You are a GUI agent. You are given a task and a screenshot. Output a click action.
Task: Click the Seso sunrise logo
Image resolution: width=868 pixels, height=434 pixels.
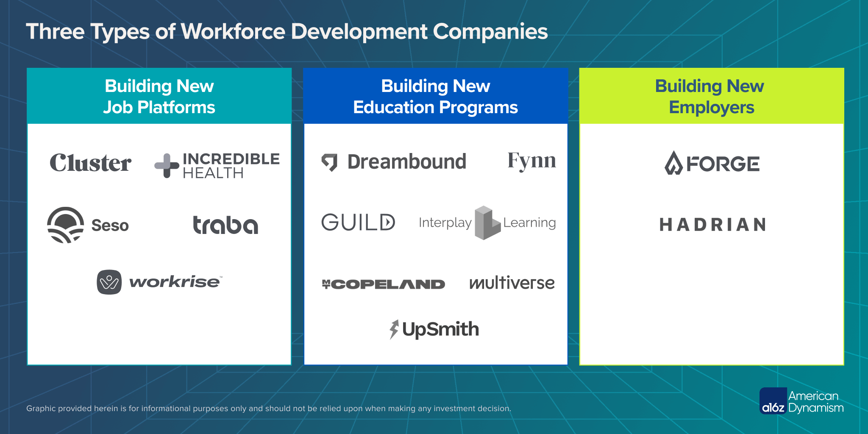64,225
